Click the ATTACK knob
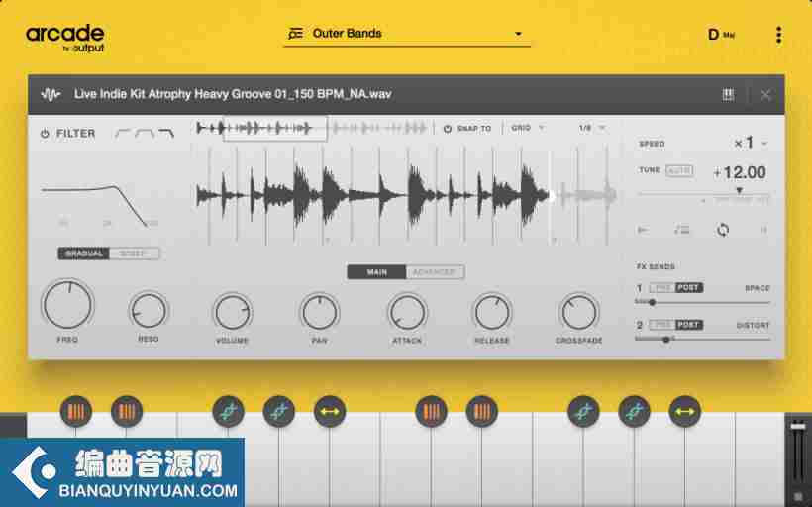Image resolution: width=812 pixels, height=507 pixels. (x=407, y=312)
